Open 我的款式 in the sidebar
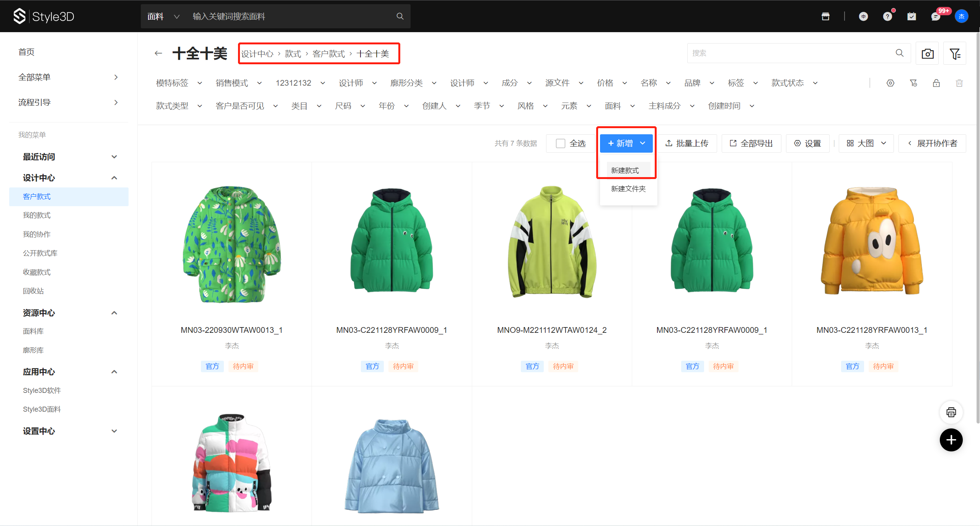This screenshot has height=526, width=980. click(x=37, y=215)
